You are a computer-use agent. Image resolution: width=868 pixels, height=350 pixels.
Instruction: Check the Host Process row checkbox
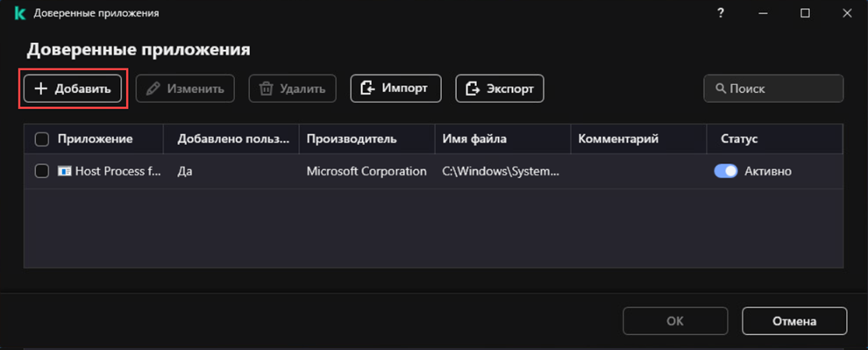tap(41, 171)
